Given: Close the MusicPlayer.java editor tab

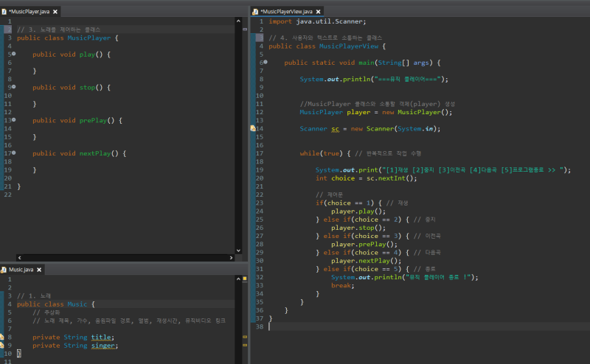Looking at the screenshot, I should 55,12.
